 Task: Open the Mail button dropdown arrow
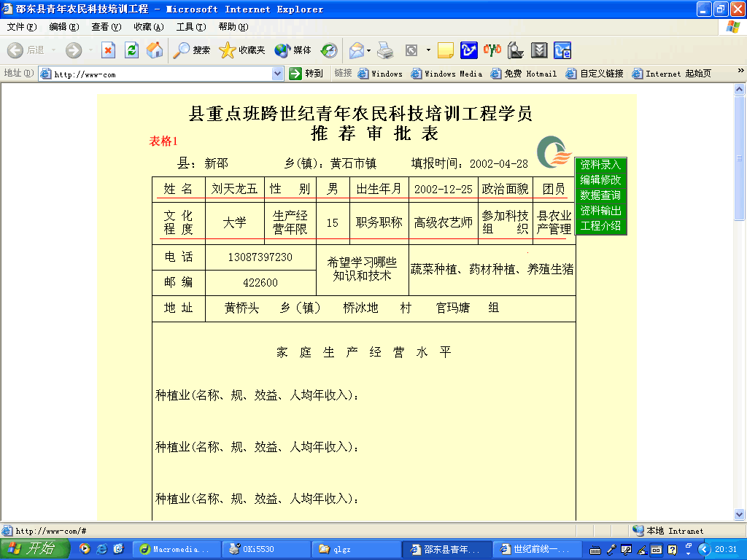click(x=369, y=50)
